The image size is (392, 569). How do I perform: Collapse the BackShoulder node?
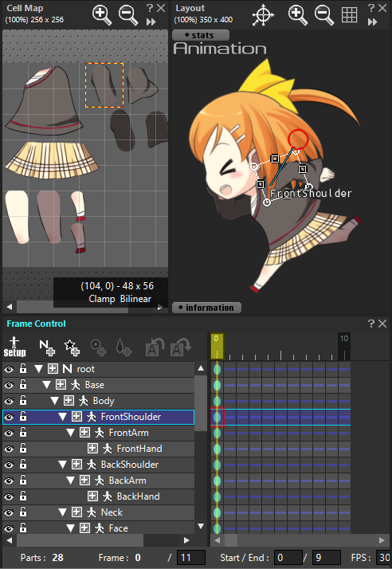[x=63, y=465]
